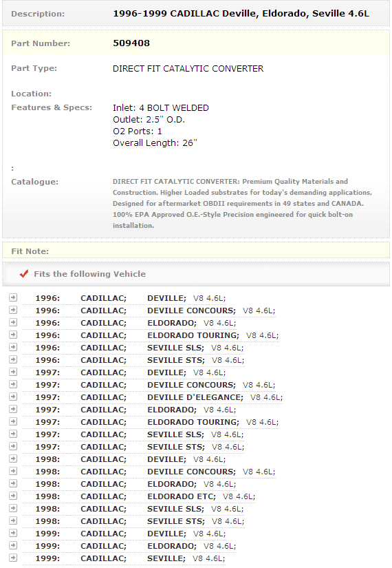Screen dimensions: 392x568
Task: Click the Catalogue label
Action: pos(35,182)
